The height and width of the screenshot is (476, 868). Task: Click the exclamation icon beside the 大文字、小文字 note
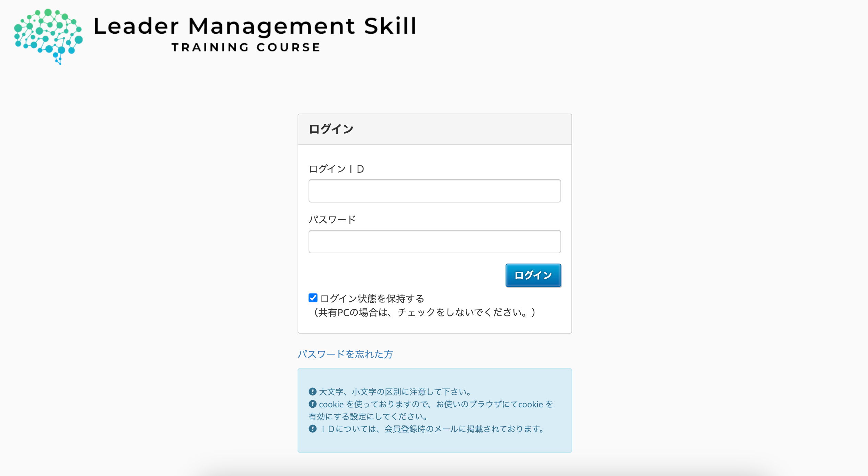(x=312, y=392)
